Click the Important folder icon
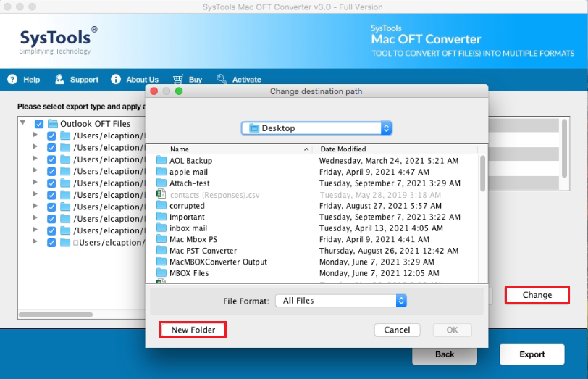 [x=161, y=217]
